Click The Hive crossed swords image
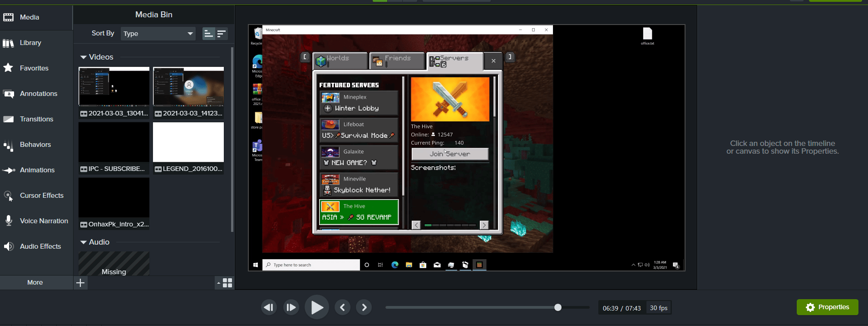This screenshot has width=868, height=326. pos(450,99)
